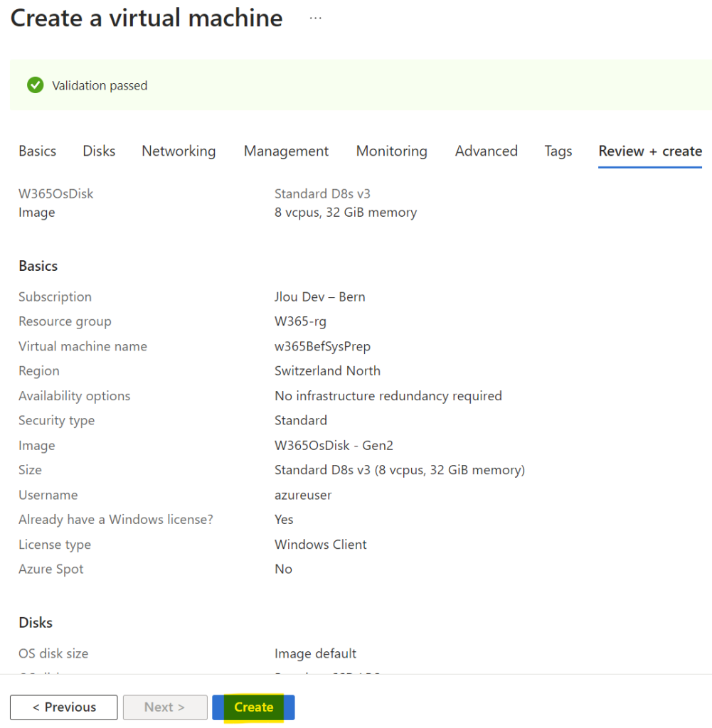
Task: Open the ellipsis menu next to the title
Action: tap(315, 18)
